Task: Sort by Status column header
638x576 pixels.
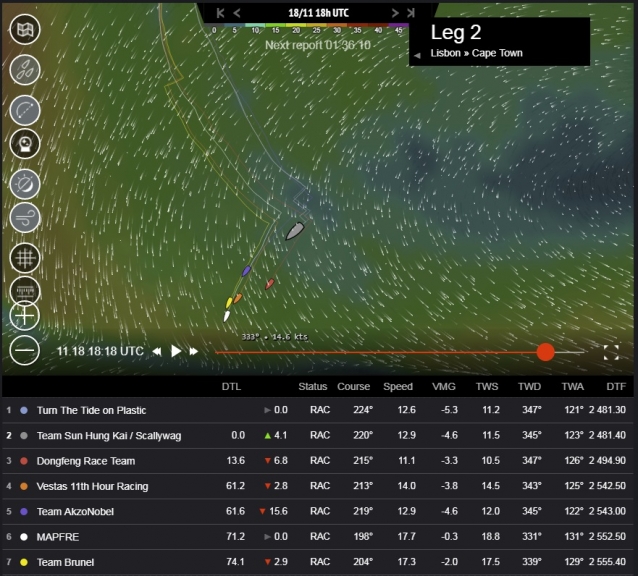Action: [312, 386]
